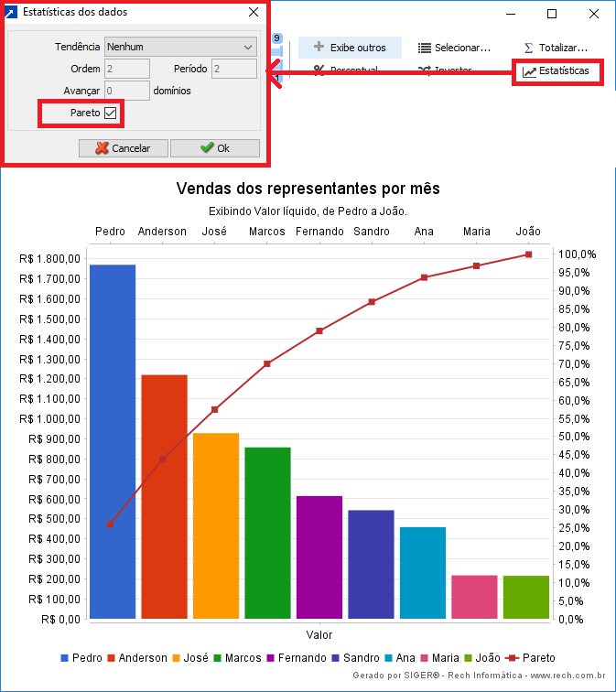Close the main chart window

pos(593,14)
